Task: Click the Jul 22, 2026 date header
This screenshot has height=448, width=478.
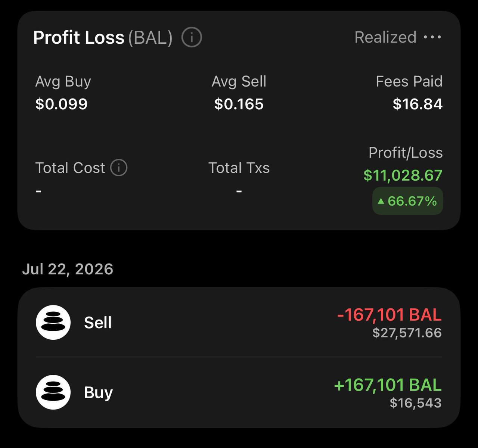Action: coord(68,269)
